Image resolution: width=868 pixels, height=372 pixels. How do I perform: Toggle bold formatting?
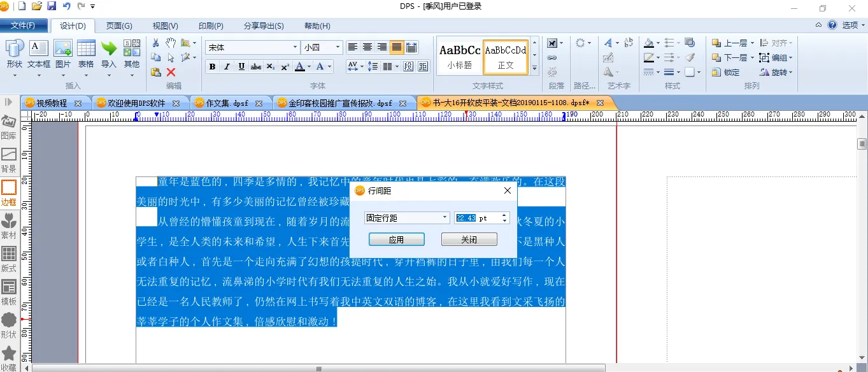click(212, 67)
